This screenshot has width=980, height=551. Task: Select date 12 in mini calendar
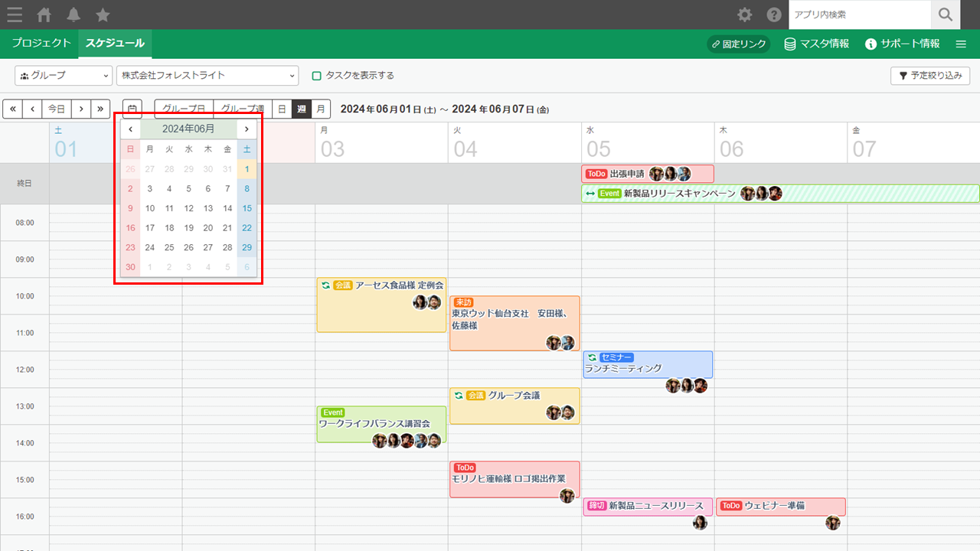188,208
